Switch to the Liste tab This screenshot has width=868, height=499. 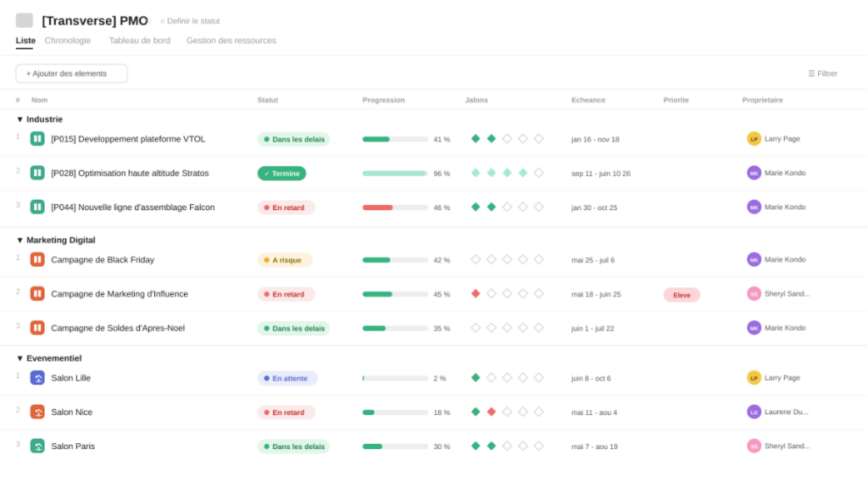pos(25,41)
